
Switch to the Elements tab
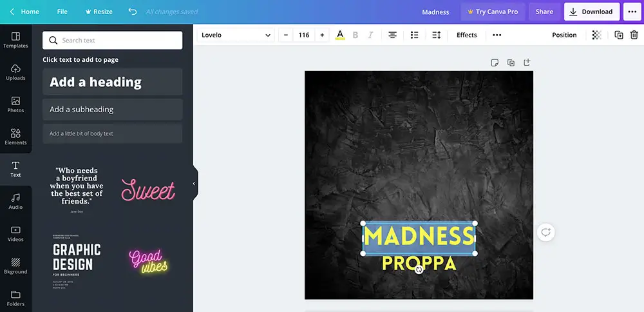click(x=15, y=136)
